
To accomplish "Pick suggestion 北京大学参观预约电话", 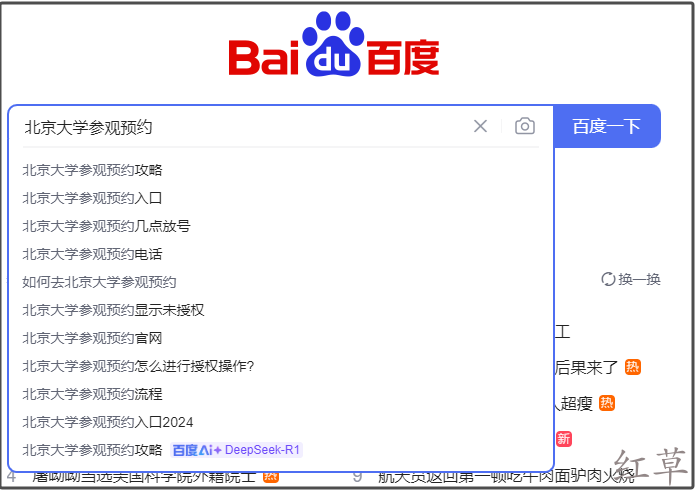I will pyautogui.click(x=92, y=254).
